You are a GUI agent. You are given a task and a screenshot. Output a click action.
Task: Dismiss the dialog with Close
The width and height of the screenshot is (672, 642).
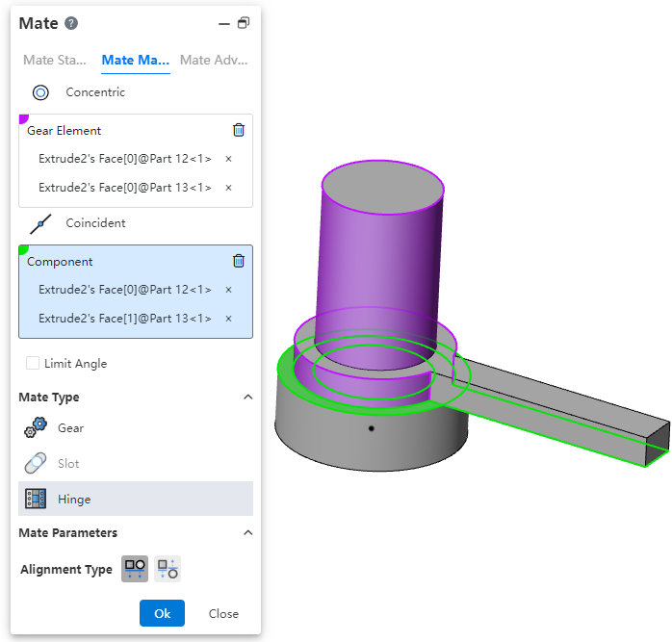[x=223, y=614]
